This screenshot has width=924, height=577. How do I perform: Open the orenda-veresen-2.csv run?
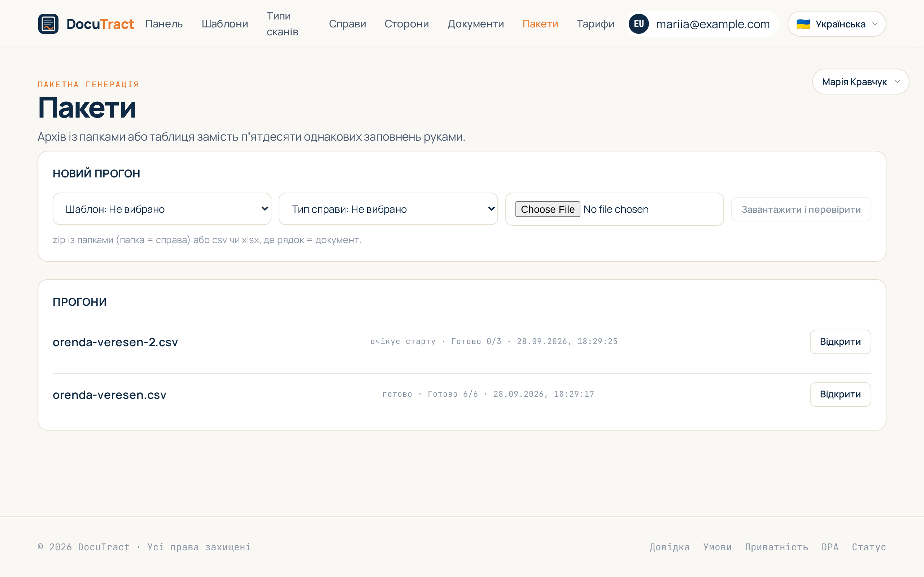click(840, 342)
